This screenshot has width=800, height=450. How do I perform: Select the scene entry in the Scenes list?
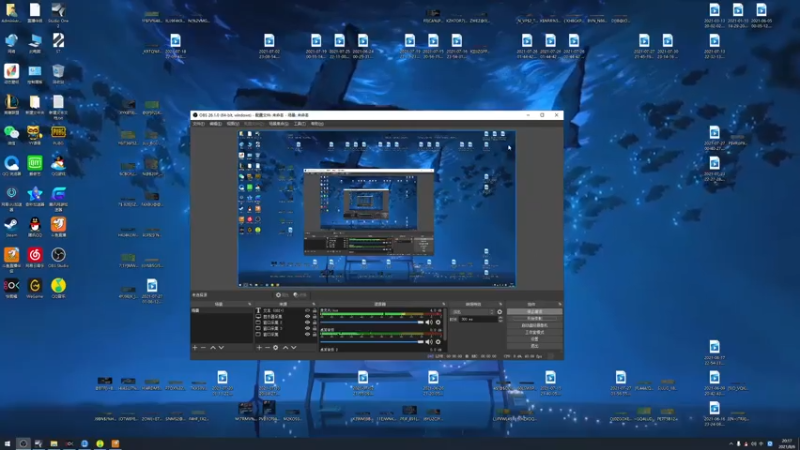click(x=222, y=311)
